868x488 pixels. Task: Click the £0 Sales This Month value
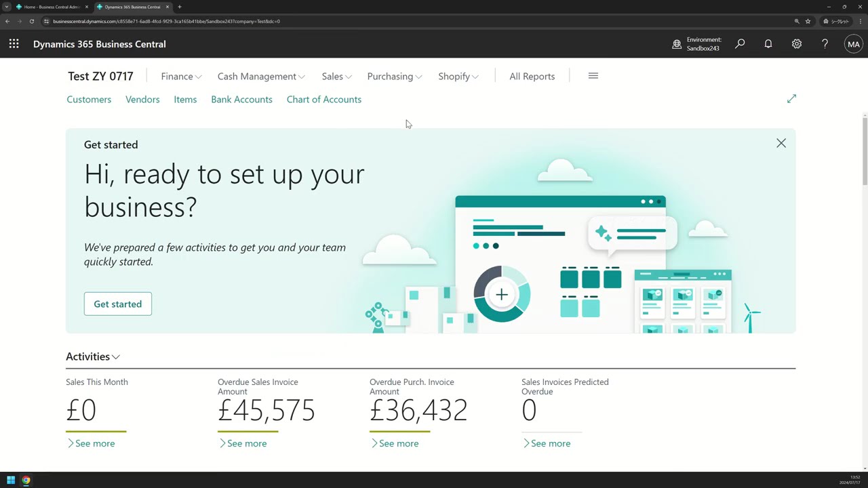[81, 410]
